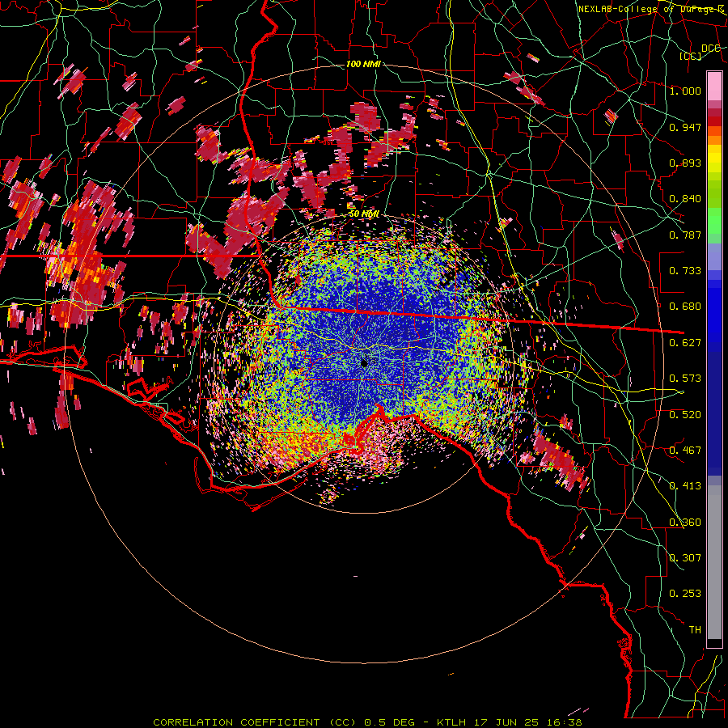728x728 pixels.
Task: Click the TH threshold label on scale
Action: [x=695, y=629]
